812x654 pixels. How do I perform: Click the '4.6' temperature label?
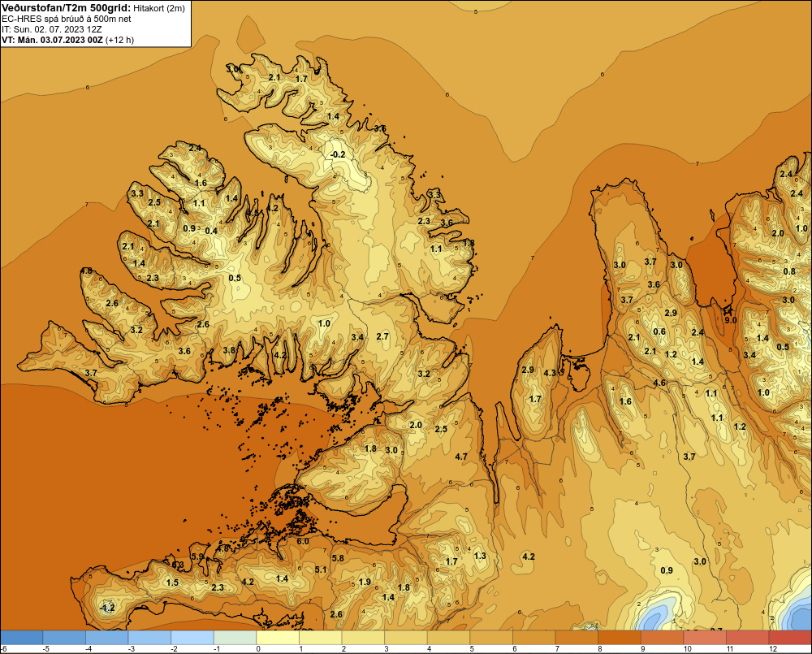pos(659,383)
